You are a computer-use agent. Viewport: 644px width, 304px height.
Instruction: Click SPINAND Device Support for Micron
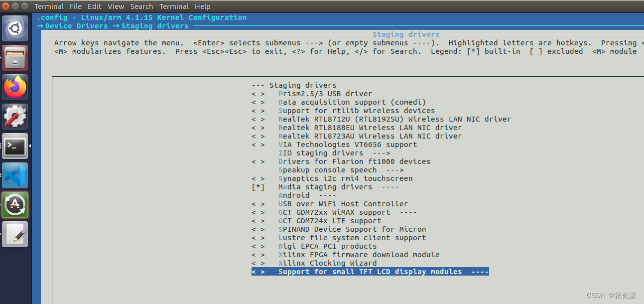click(339, 229)
